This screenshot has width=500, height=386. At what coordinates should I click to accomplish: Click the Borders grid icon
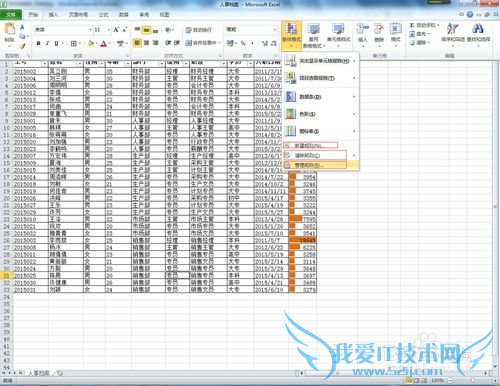click(73, 43)
